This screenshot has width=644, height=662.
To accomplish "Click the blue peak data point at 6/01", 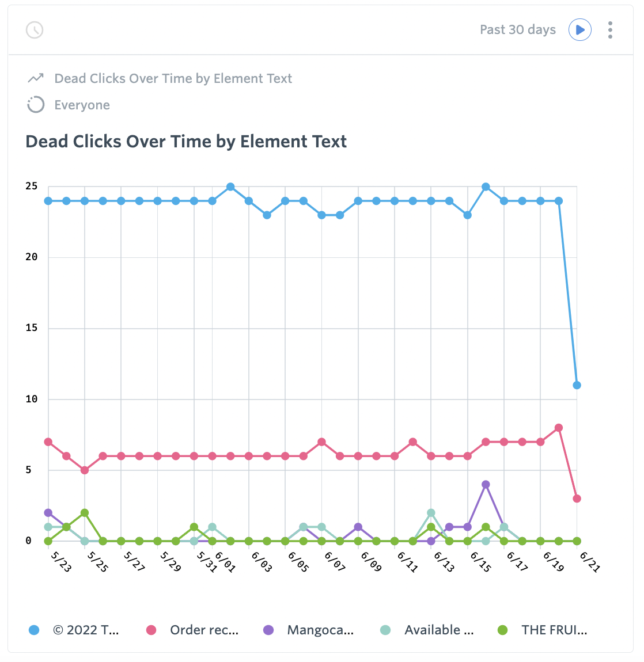I will tap(230, 186).
